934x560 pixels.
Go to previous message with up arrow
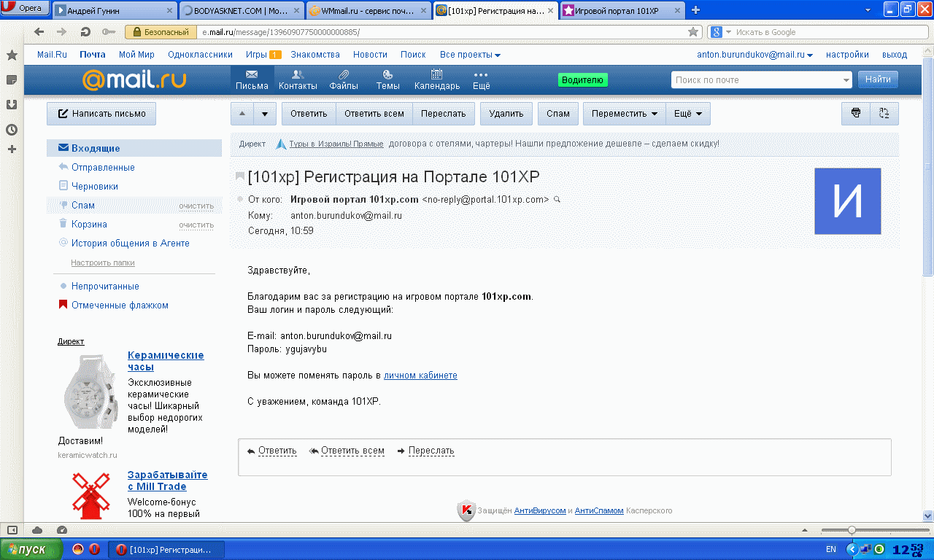(242, 114)
